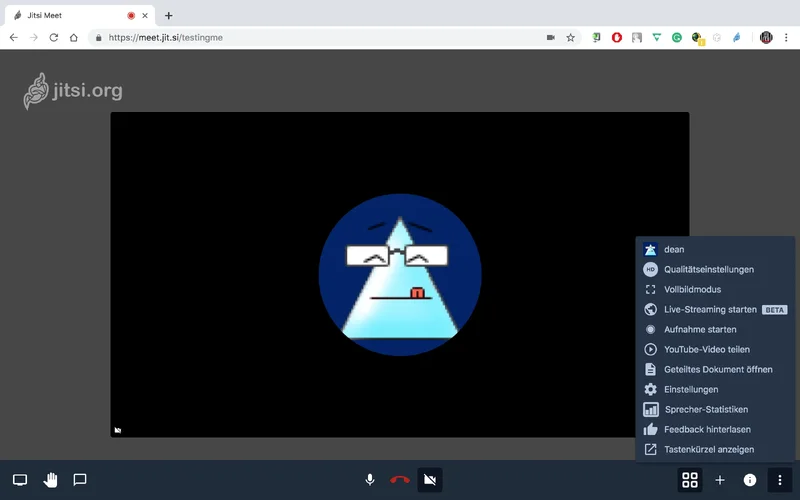
Task: Click the globe extension icon with yellow badge
Action: tap(697, 38)
